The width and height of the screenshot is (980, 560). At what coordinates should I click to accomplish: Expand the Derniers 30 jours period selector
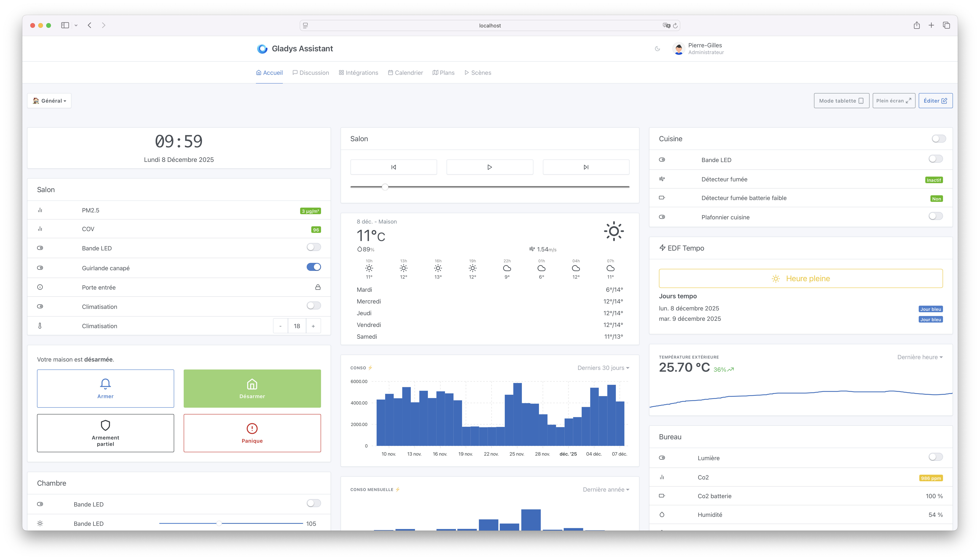pos(603,368)
